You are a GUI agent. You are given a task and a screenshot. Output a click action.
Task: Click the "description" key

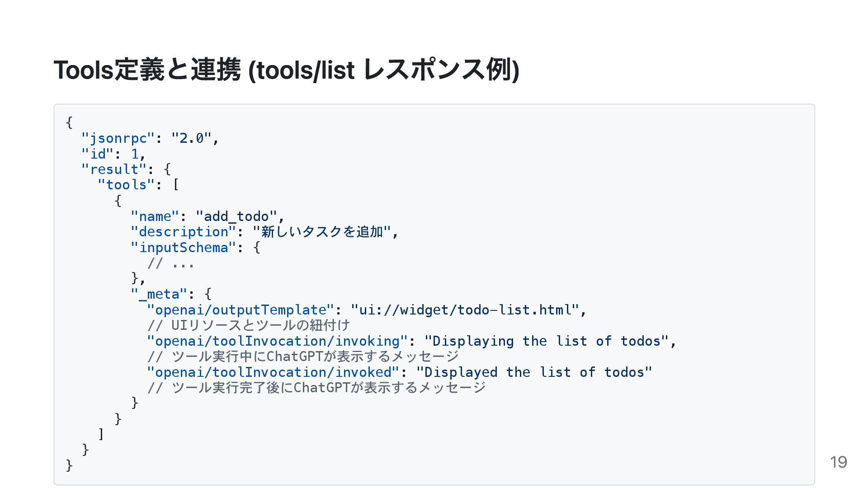pos(183,232)
